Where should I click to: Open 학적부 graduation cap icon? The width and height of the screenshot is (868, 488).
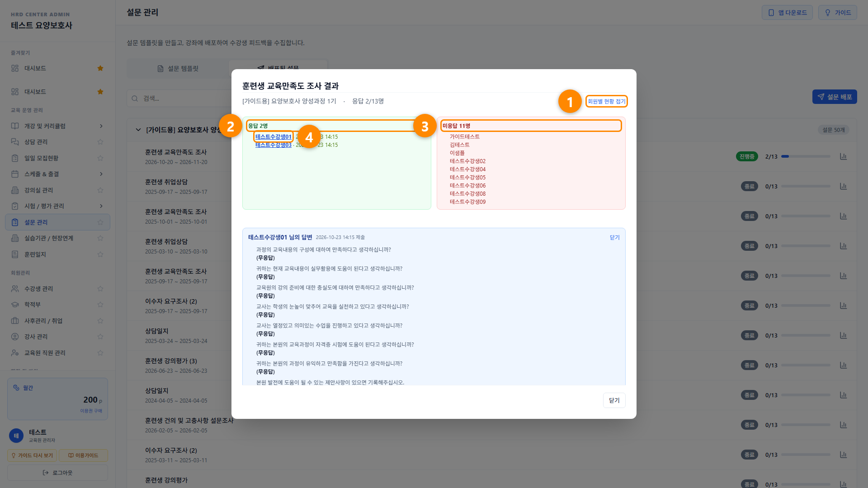tap(15, 305)
